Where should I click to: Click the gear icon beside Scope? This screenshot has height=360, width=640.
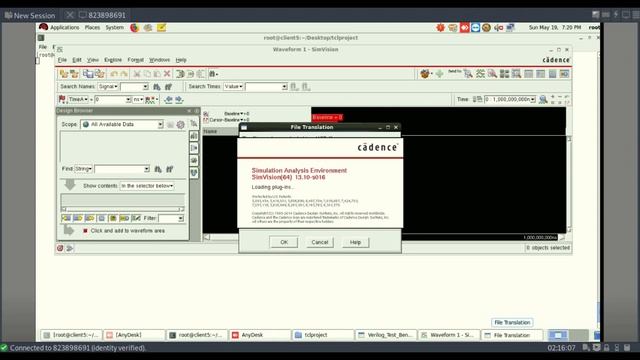[180, 124]
